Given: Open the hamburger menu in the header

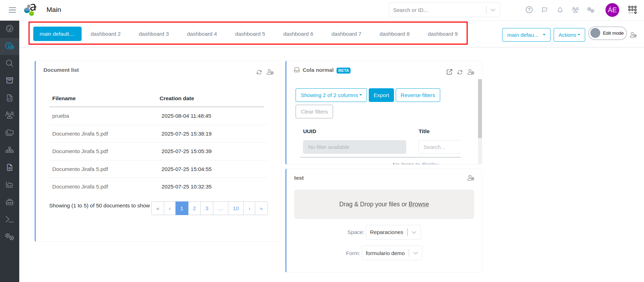Looking at the screenshot, I should [12, 10].
